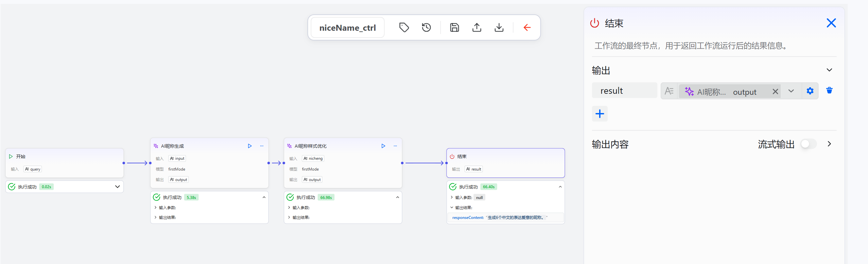Click the play triangle icon on 开始 node

pyautogui.click(x=11, y=156)
